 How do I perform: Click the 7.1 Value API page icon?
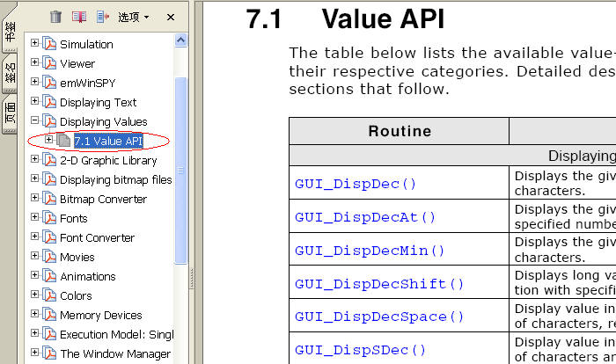point(63,140)
